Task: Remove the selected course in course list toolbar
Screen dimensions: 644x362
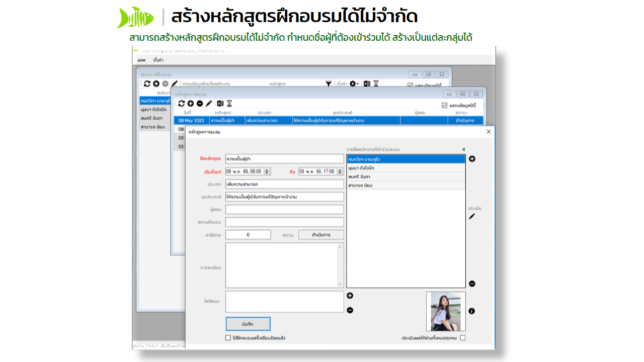Action: coord(200,103)
